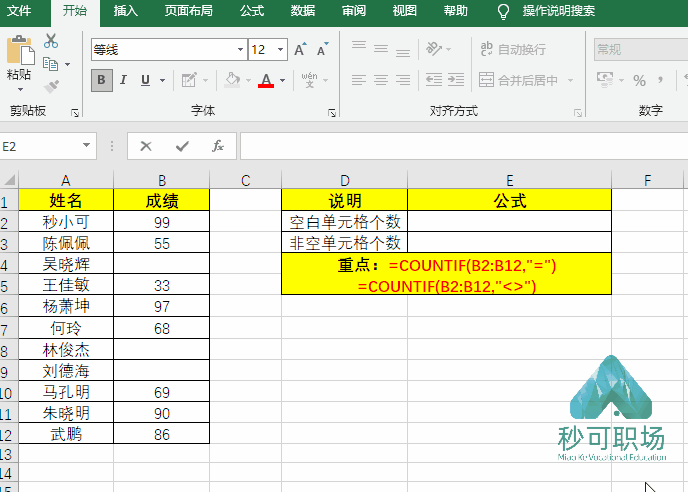Click Name Box showing E2
Screen dimensions: 688x492
[39, 146]
